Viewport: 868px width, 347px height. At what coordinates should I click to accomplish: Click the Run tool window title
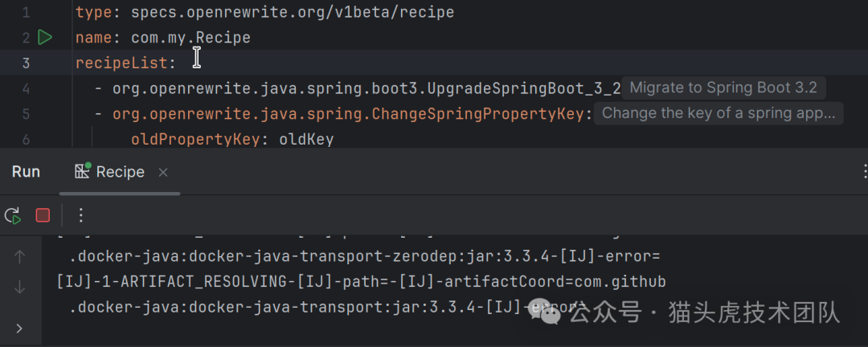pos(26,172)
